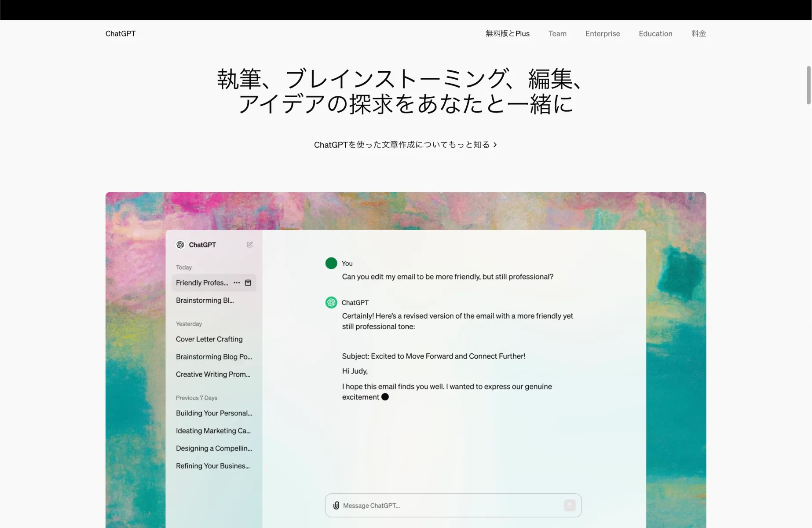Open the 無料版とPlus nav item
The image size is (812, 528).
click(508, 33)
